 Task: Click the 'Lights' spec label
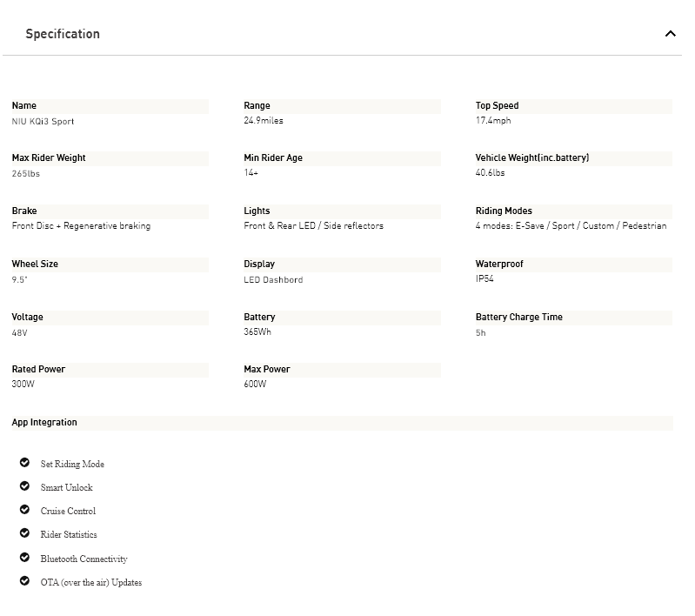click(x=257, y=211)
